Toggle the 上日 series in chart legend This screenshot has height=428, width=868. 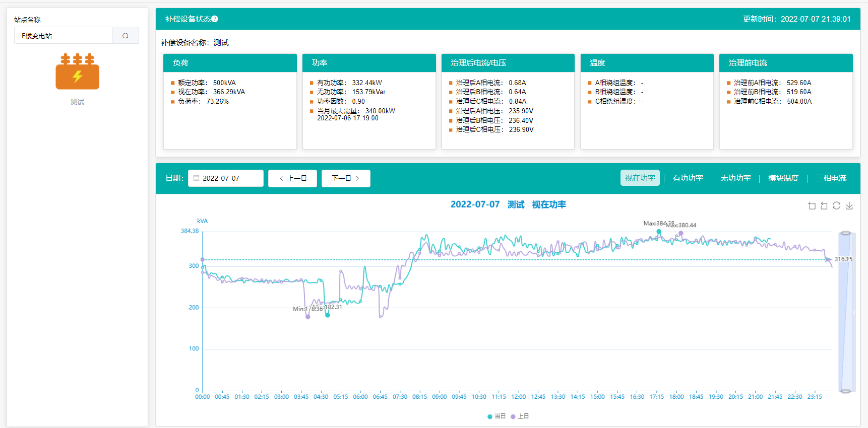tap(520, 416)
